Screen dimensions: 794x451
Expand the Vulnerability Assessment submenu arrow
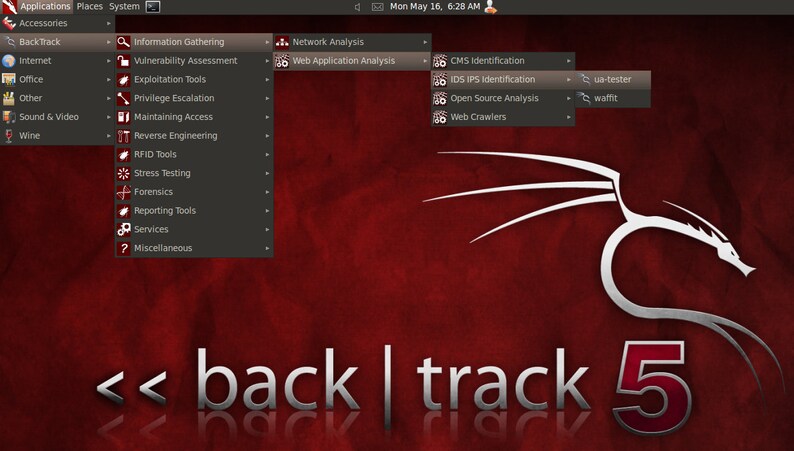pyautogui.click(x=267, y=61)
